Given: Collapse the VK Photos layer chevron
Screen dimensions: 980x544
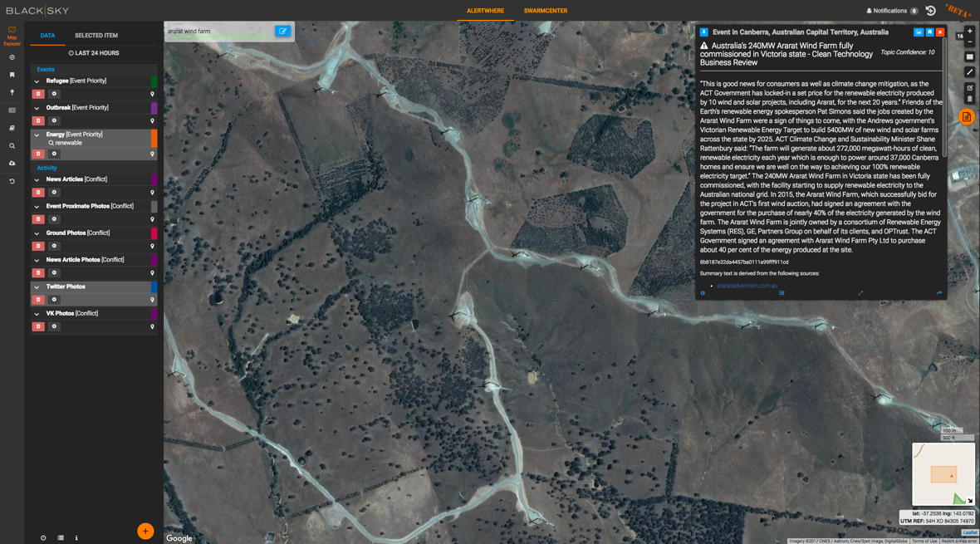Looking at the screenshot, I should [x=37, y=314].
